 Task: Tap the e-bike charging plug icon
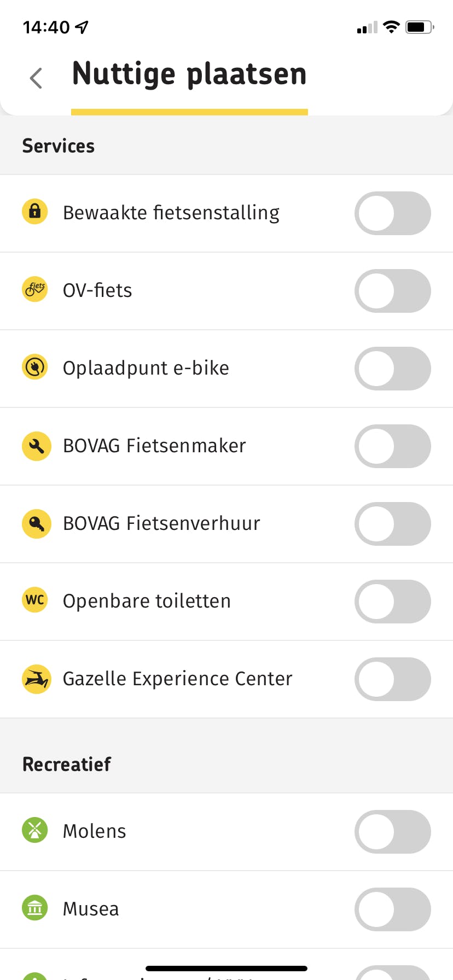35,367
